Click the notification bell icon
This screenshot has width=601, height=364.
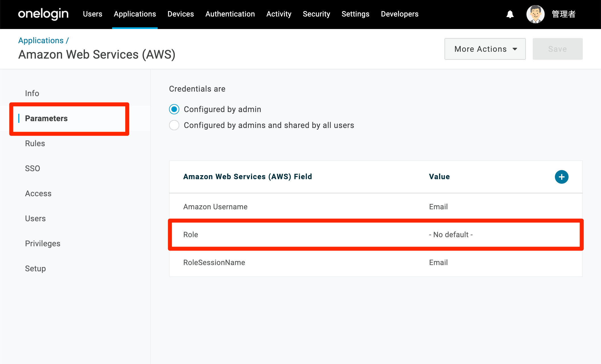click(510, 14)
